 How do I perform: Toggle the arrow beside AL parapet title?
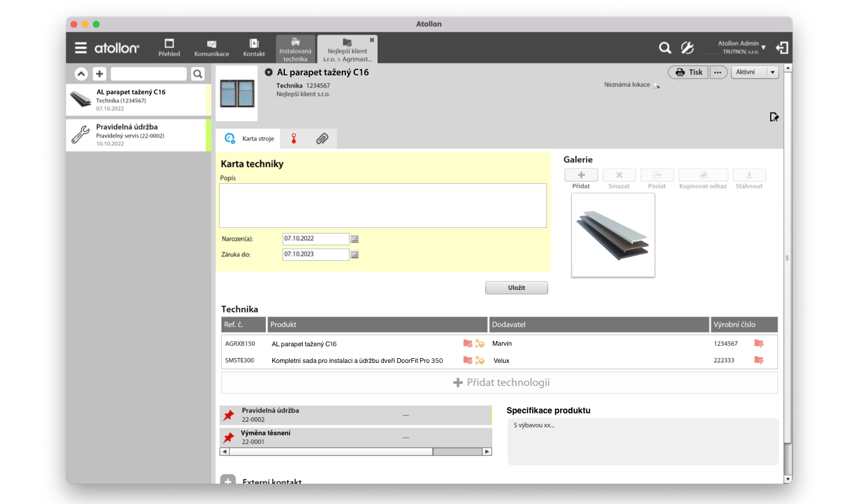coord(269,72)
